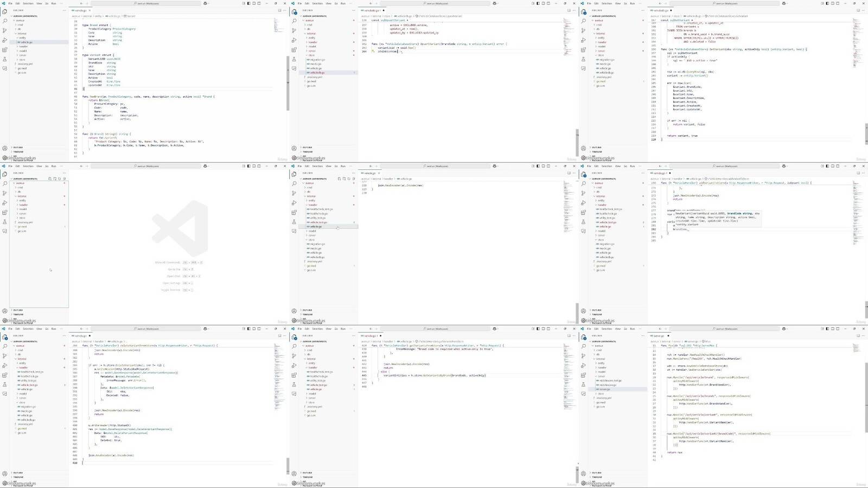
Task: Open Search in the server.go window's activity bar
Action: [x=583, y=346]
